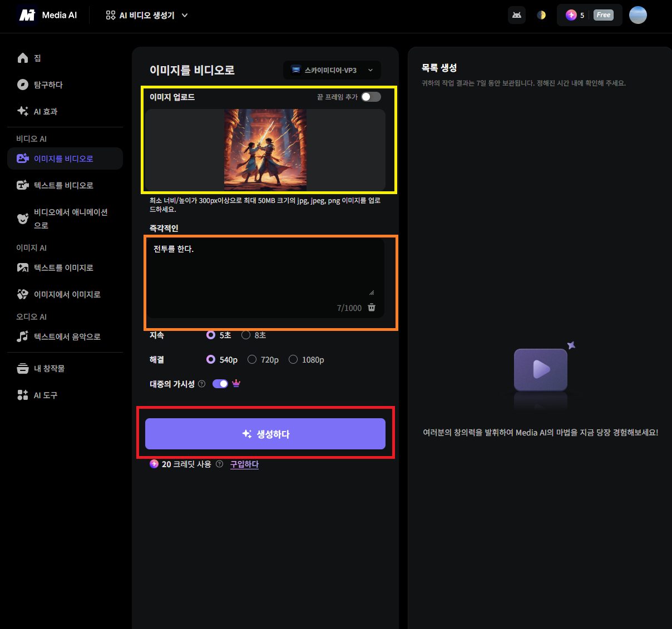Image resolution: width=672 pixels, height=629 pixels.
Task: Open 이미지에서 이미지로 sidebar item
Action: coord(65,294)
